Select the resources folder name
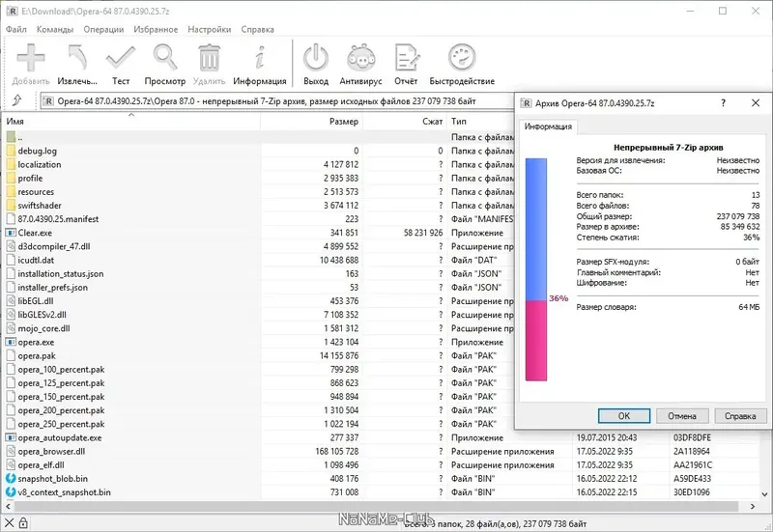 [x=36, y=191]
